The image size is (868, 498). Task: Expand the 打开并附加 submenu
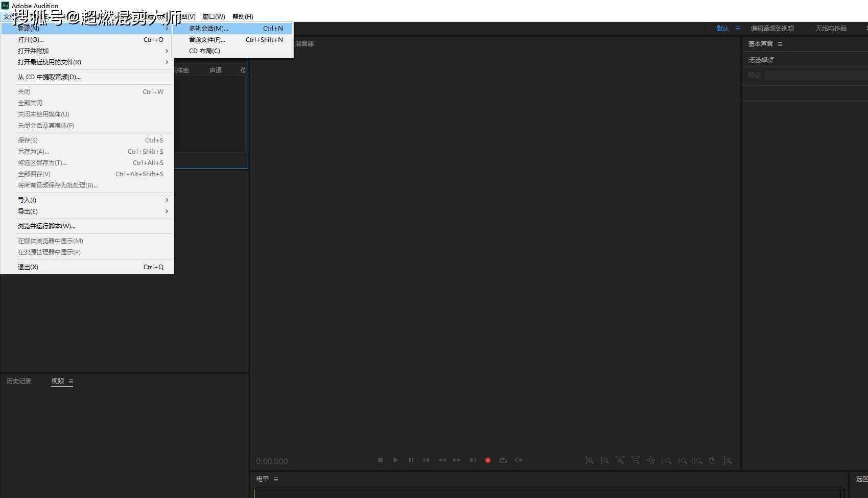point(87,51)
